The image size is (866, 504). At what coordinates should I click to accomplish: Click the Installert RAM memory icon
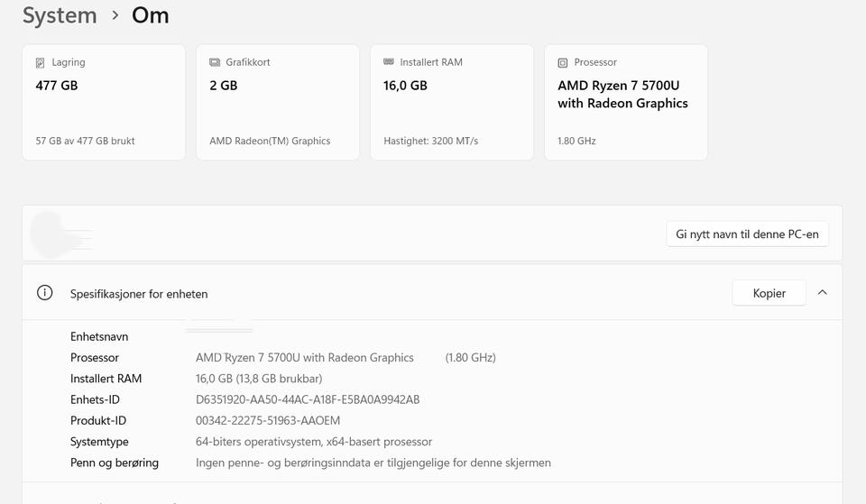coord(389,62)
